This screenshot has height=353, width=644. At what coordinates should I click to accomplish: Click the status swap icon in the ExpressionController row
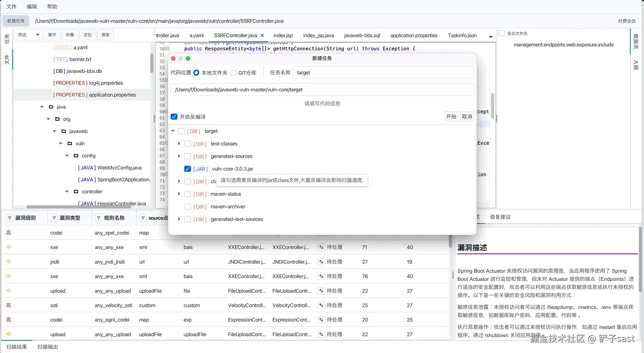tap(321, 320)
